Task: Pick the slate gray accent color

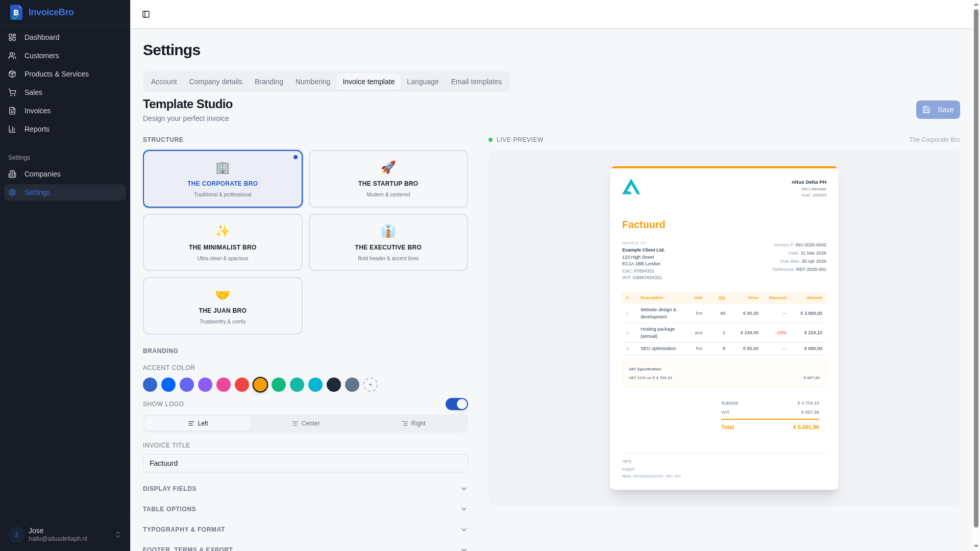Action: 352,385
